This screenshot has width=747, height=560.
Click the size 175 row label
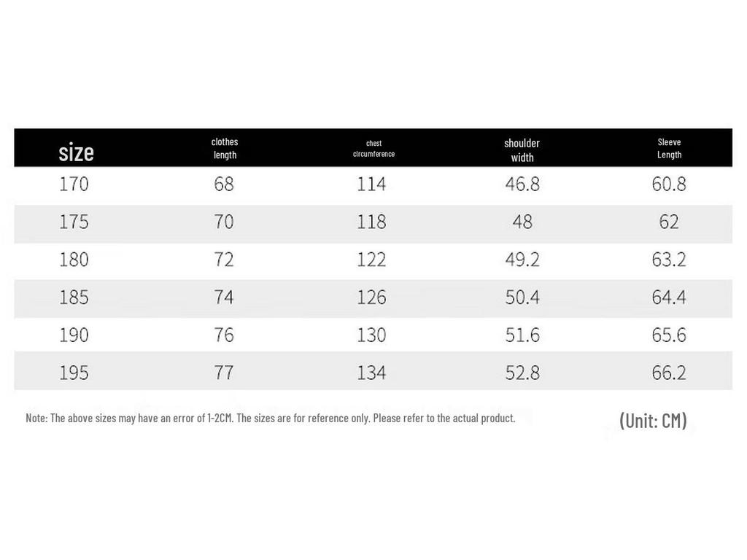(x=74, y=222)
